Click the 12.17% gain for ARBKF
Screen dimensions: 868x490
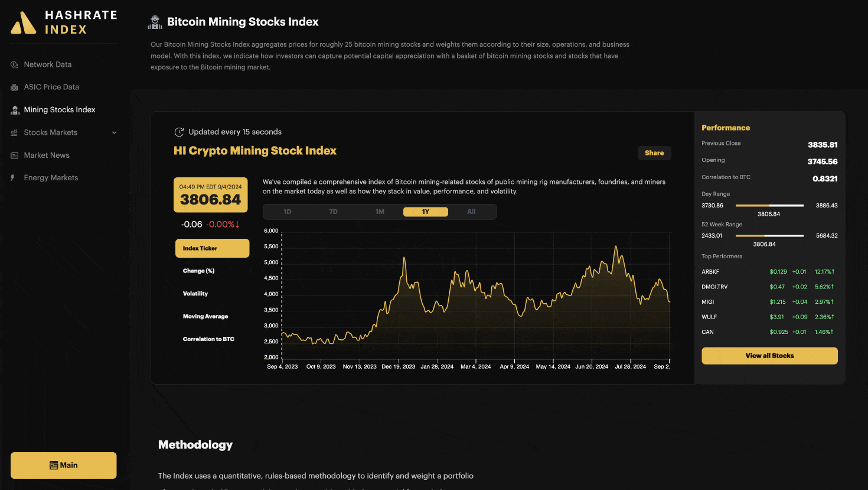click(824, 272)
